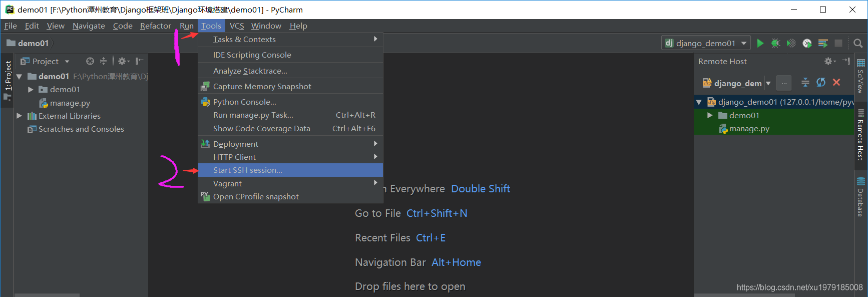
Task: Open the View menu
Action: 56,26
